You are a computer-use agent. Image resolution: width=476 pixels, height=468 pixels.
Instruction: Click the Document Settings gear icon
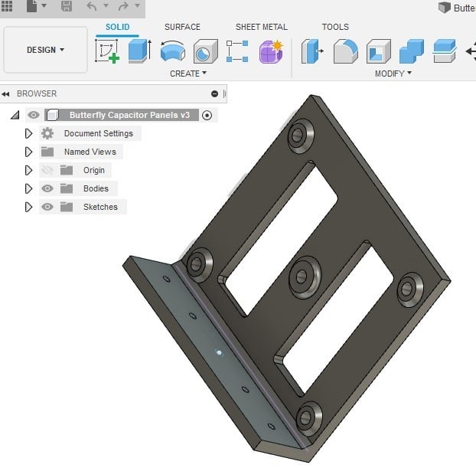tap(47, 133)
